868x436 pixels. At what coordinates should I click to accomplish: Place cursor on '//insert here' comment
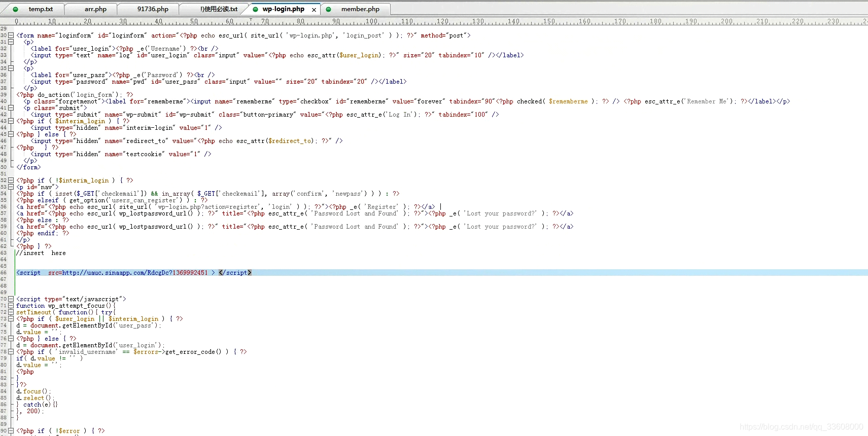tap(41, 253)
